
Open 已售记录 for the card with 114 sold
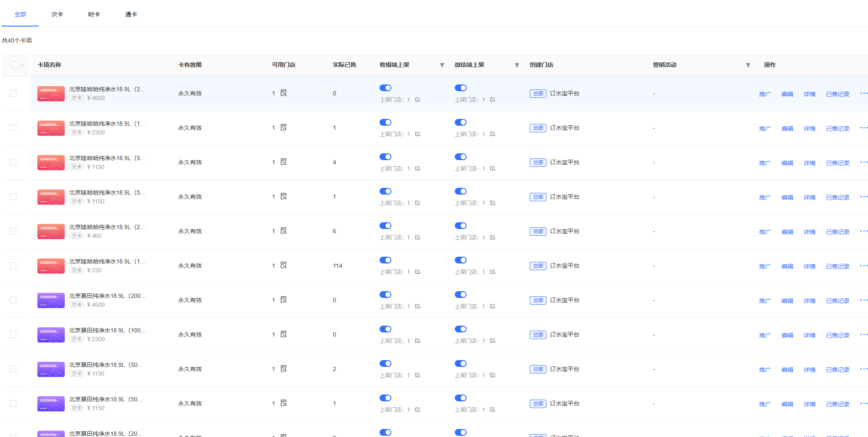[837, 266]
